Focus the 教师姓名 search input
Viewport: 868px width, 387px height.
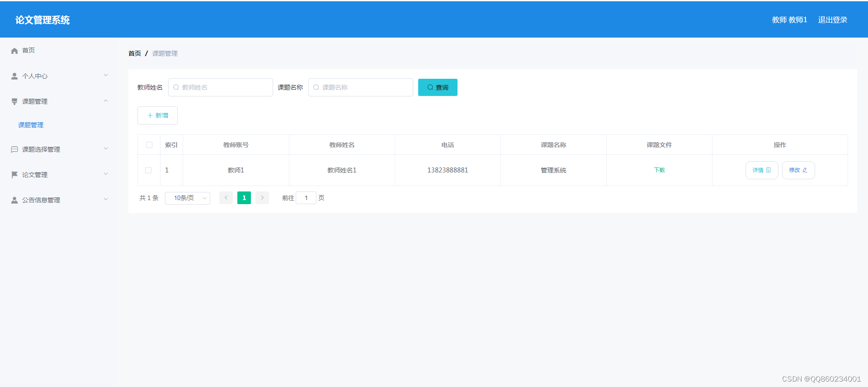tap(221, 87)
